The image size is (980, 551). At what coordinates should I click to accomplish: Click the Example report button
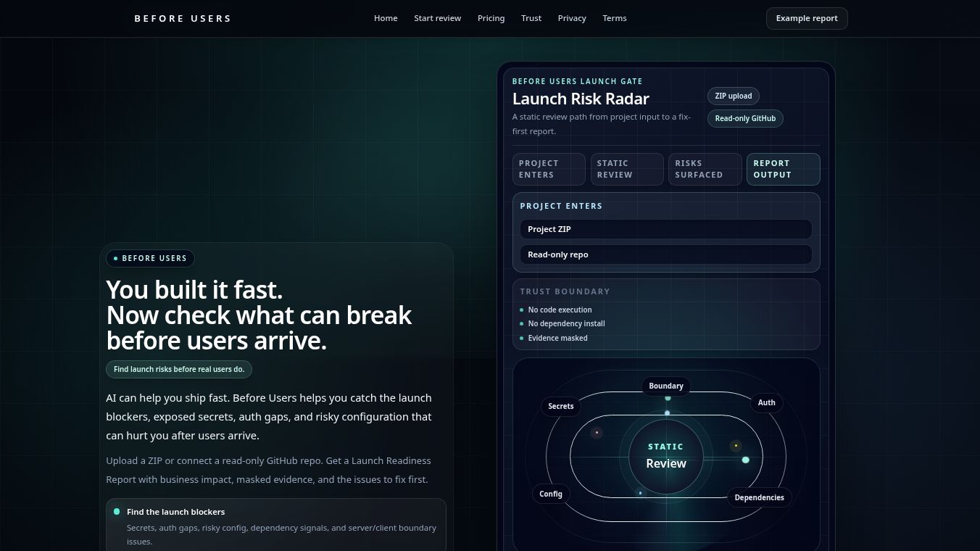(x=807, y=18)
